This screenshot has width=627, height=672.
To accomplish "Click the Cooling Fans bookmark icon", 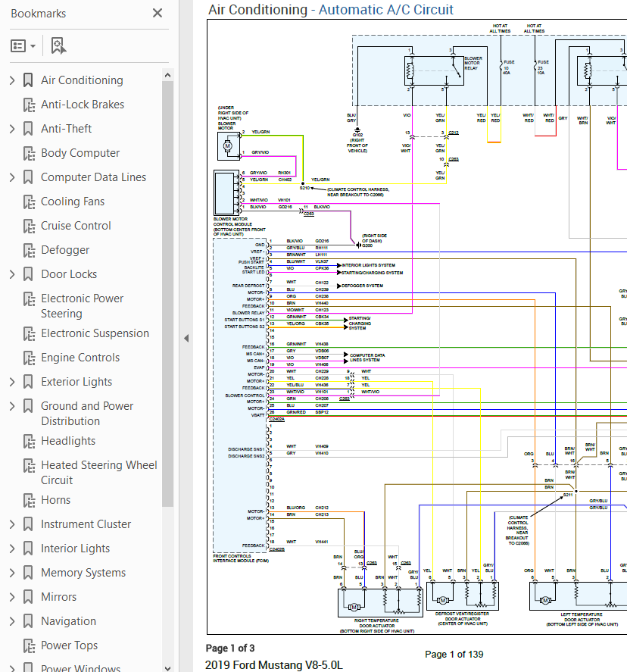I will [29, 202].
